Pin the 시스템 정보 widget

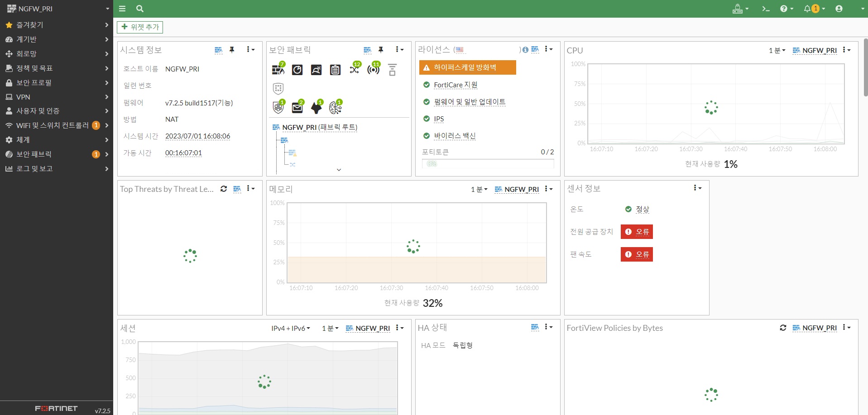coord(232,50)
